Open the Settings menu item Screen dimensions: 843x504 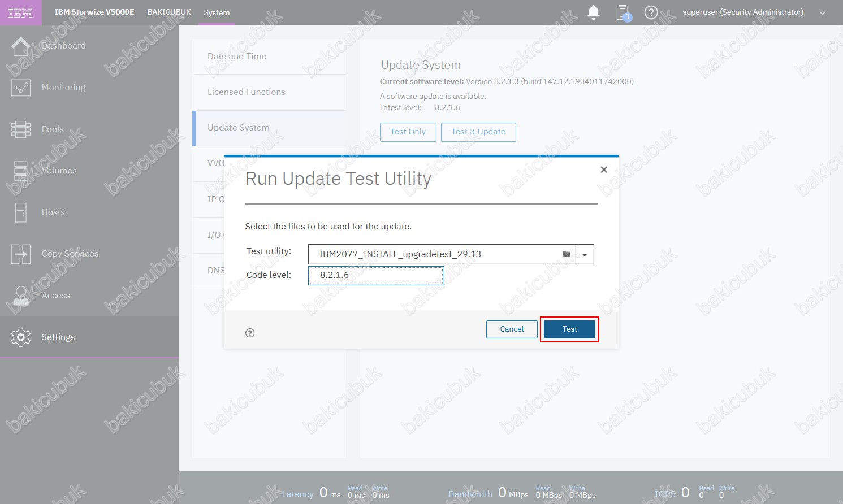point(58,337)
